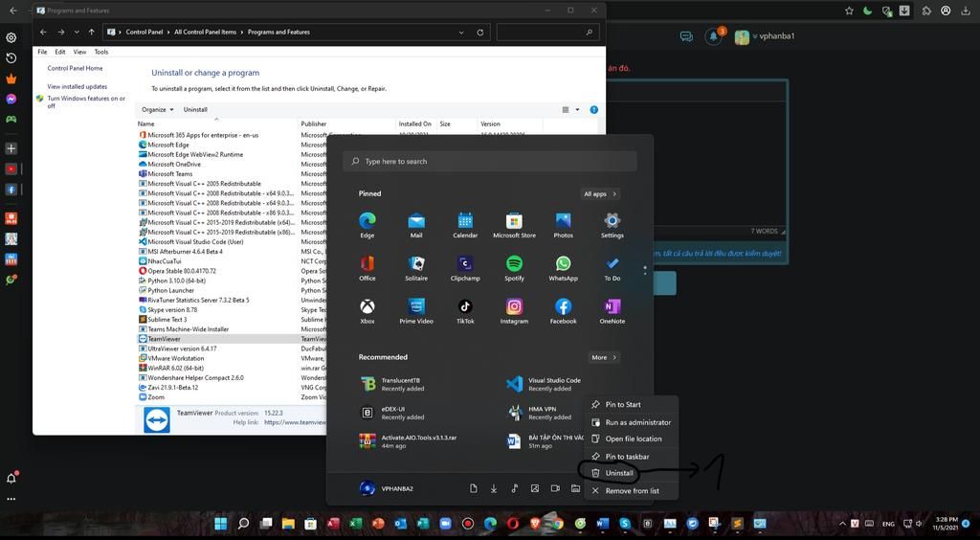Select Pin to taskbar option
This screenshot has width=980, height=540.
(632, 457)
